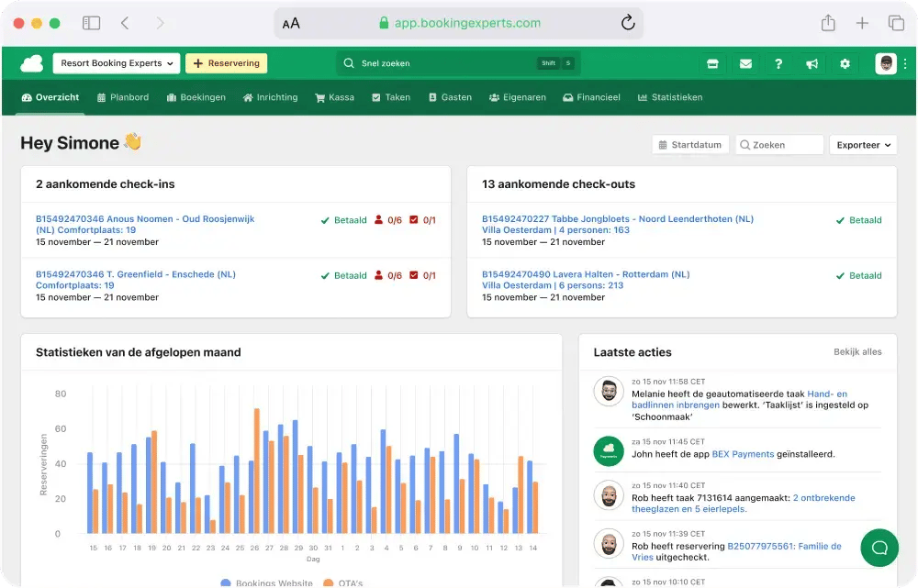Click the guest count 0/6 for Anous Noomen
The image size is (918, 588).
[x=388, y=220]
